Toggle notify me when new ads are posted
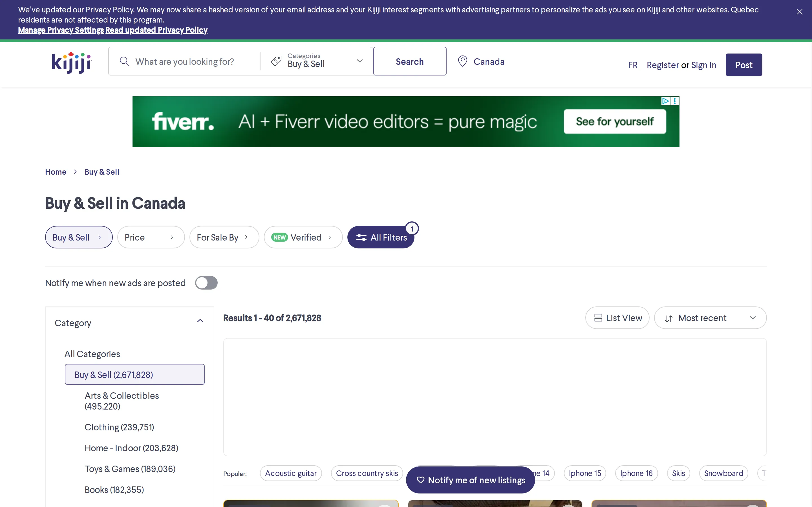Viewport: 812px width, 507px height. [x=206, y=283]
